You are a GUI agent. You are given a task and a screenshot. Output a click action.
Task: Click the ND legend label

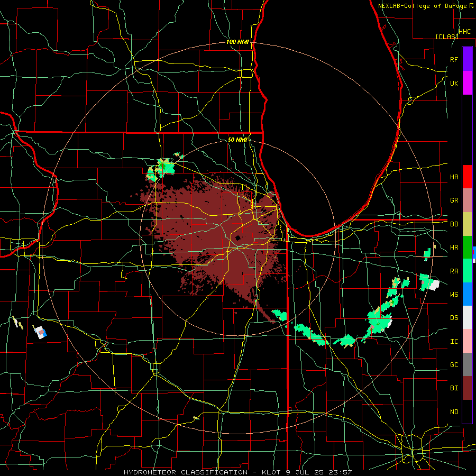454,412
